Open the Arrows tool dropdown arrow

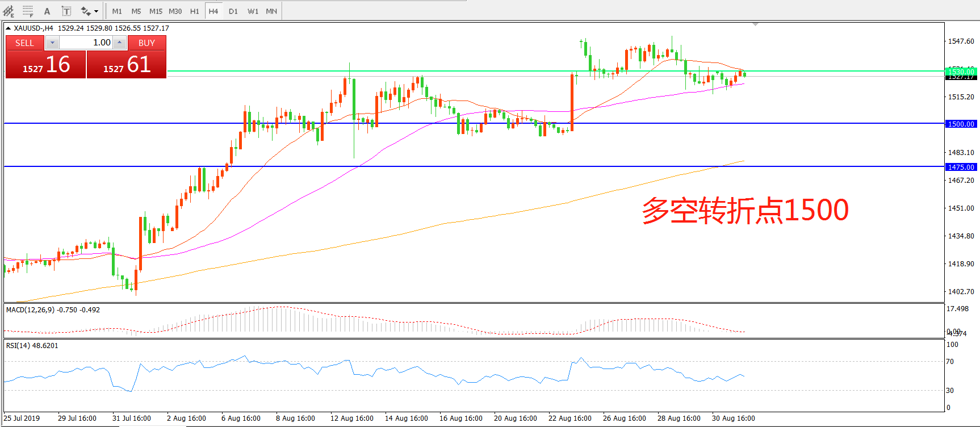pyautogui.click(x=96, y=11)
